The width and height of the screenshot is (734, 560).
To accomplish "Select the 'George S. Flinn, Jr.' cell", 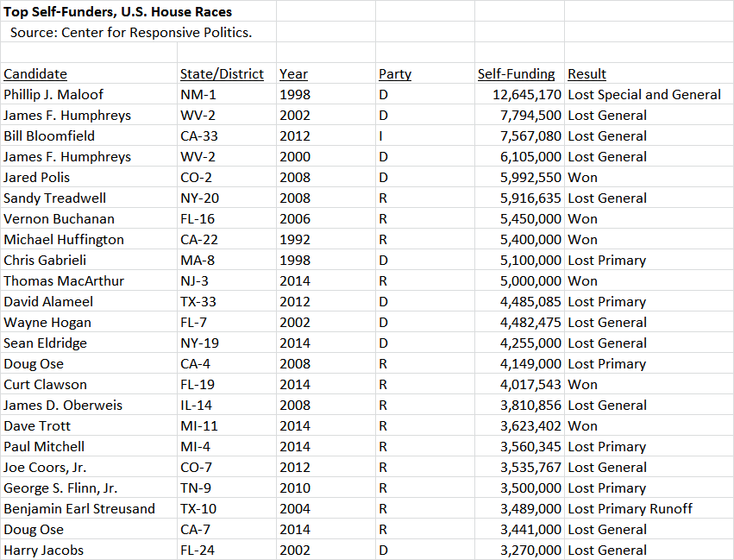I will (89, 488).
